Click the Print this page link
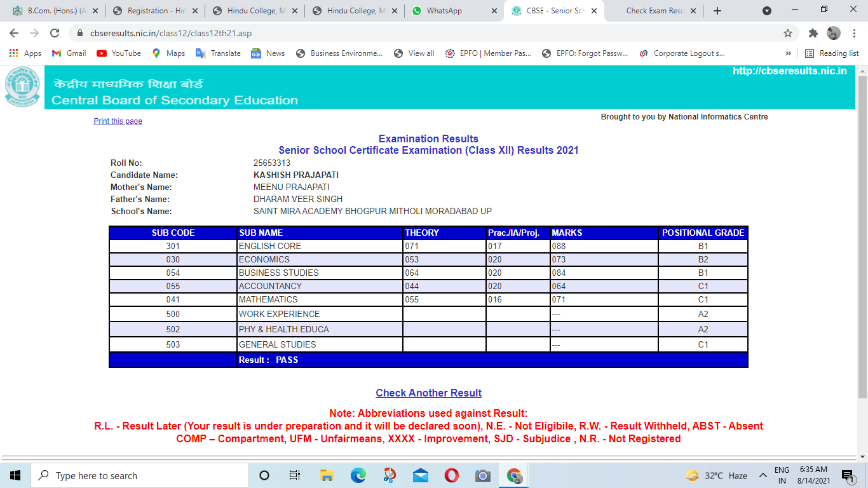868x488 pixels. click(x=118, y=121)
